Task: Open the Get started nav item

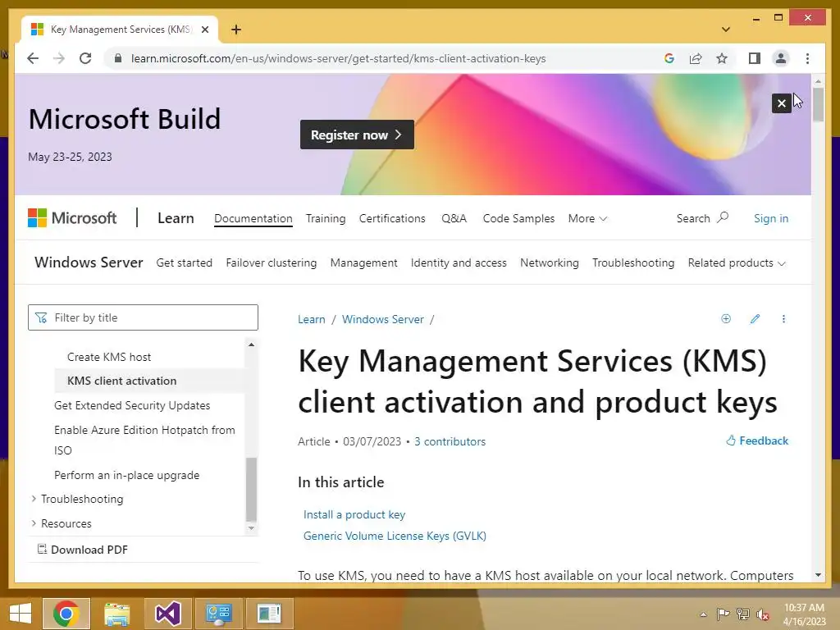Action: tap(185, 263)
